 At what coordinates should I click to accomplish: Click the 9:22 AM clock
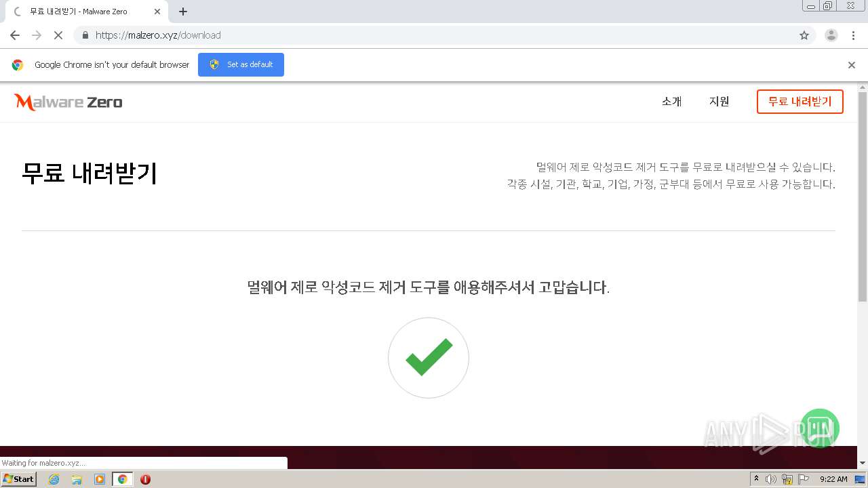(x=833, y=479)
